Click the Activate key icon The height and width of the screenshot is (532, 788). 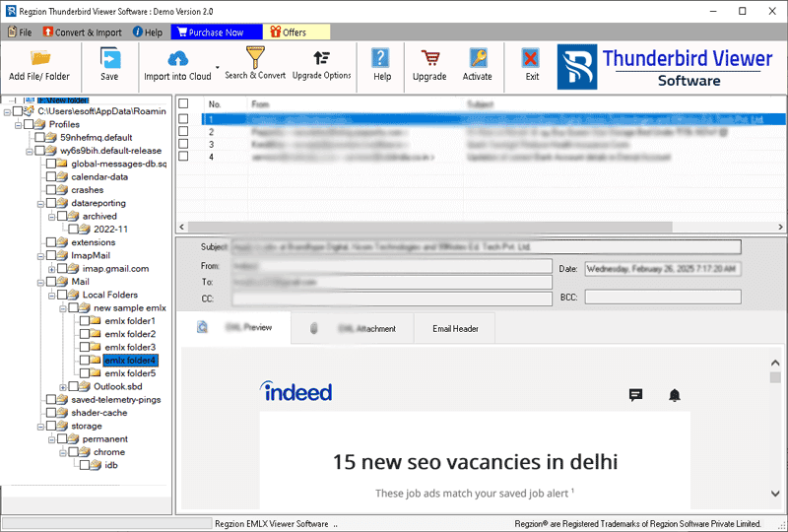478,59
